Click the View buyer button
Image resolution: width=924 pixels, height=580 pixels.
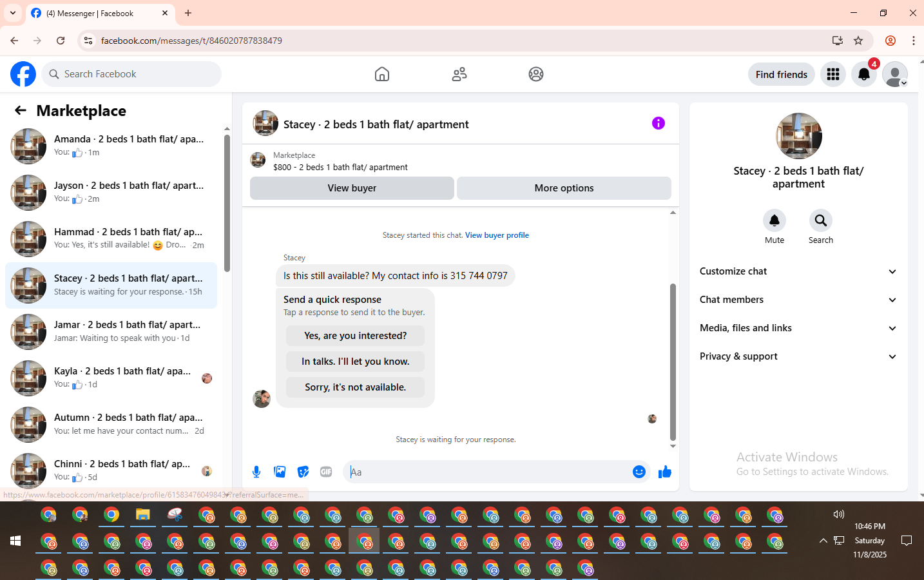pos(352,188)
